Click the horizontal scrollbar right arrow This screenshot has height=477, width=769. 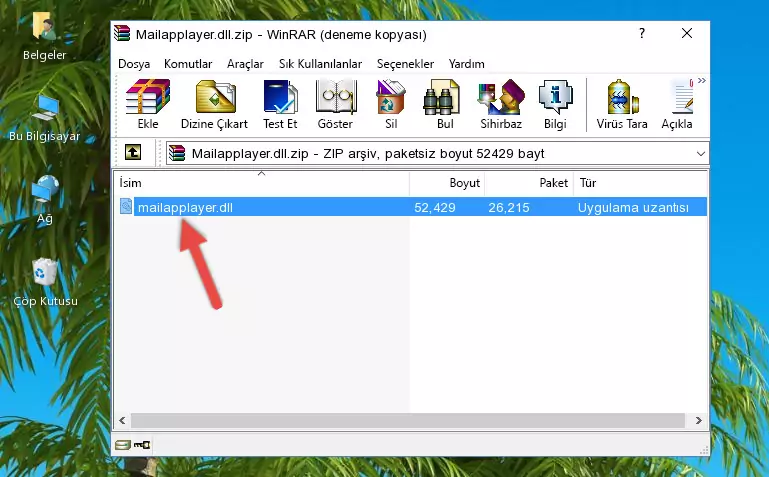tap(698, 420)
